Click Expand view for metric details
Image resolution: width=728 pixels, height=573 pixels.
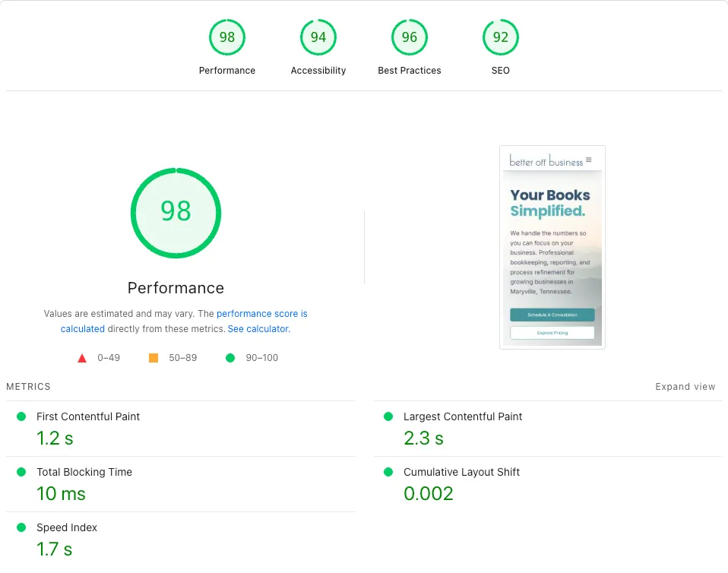685,386
